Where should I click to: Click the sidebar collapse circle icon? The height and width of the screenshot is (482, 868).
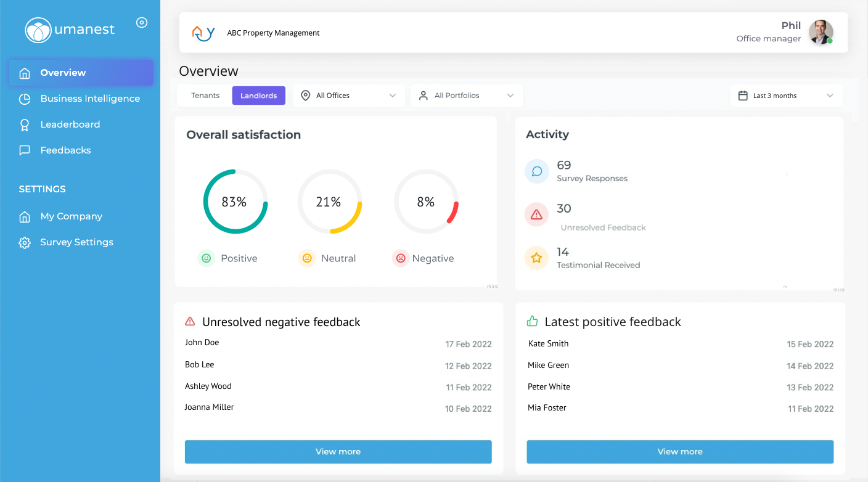tap(142, 23)
